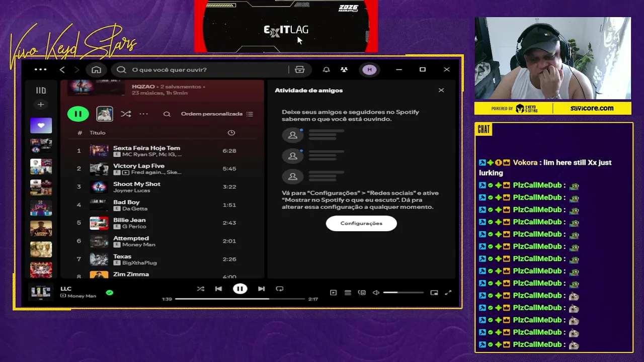Open 'Ordem personalizada' sort dropdown
This screenshot has height=362, width=644.
(217, 114)
